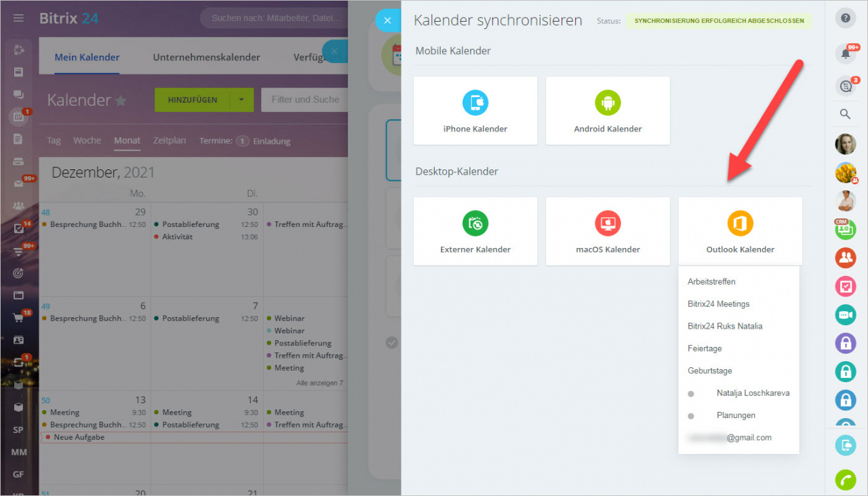Open the Externer Kalender sync option
This screenshot has height=496, width=868.
(475, 231)
